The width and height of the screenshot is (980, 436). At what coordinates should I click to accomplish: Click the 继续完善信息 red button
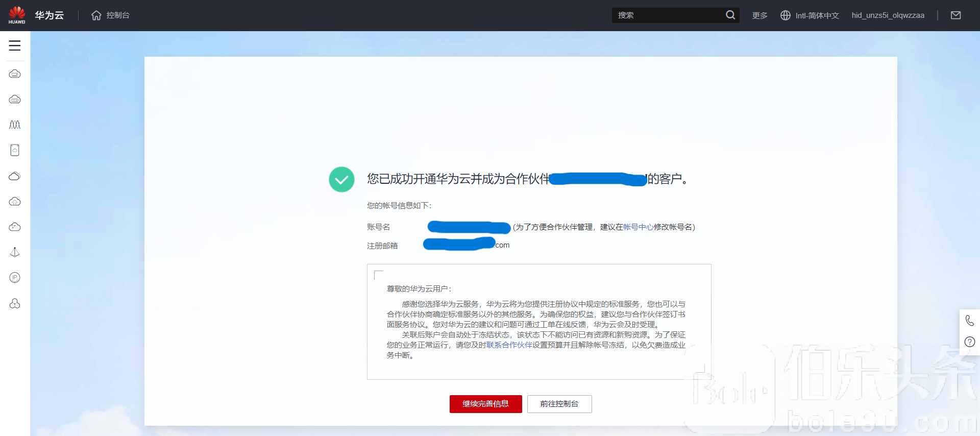pyautogui.click(x=485, y=404)
